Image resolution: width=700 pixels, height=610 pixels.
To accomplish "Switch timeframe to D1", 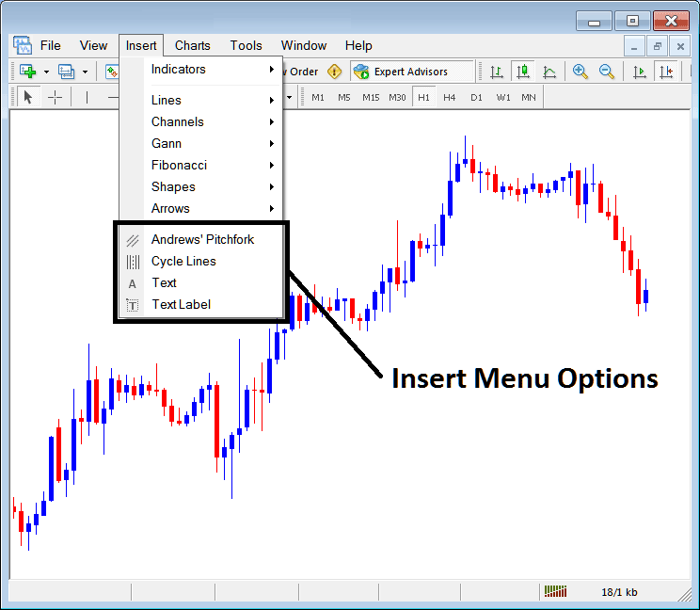I will point(476,97).
